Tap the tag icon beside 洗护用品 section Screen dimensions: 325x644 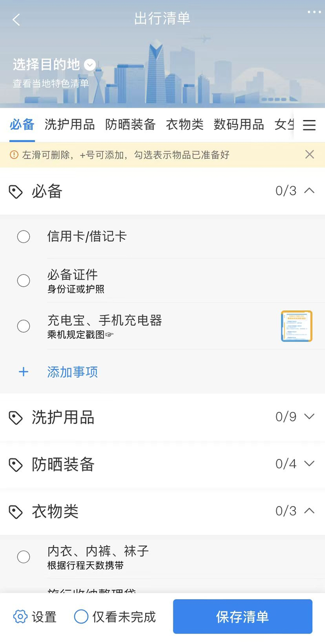pyautogui.click(x=16, y=417)
